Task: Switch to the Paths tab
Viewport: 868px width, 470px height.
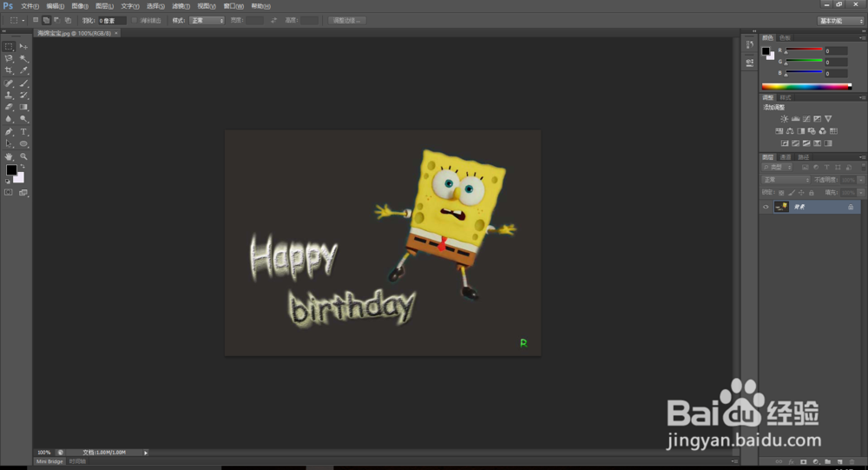Action: (x=803, y=157)
